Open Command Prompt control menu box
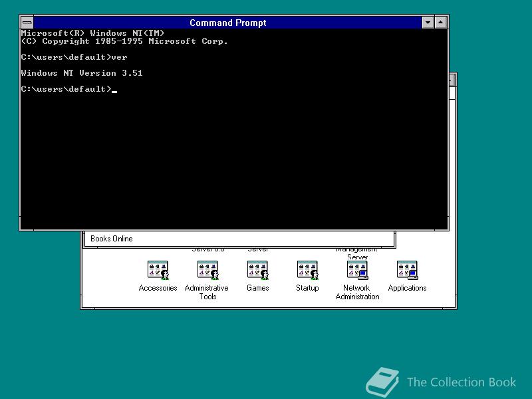 point(27,23)
